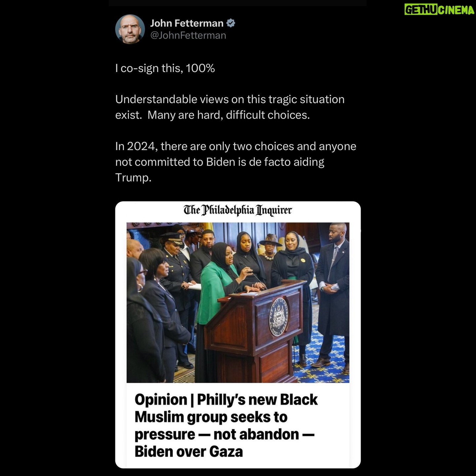Viewport: 476px width, 476px height.
Task: Click the green GETHU logo block
Action: pyautogui.click(x=421, y=10)
